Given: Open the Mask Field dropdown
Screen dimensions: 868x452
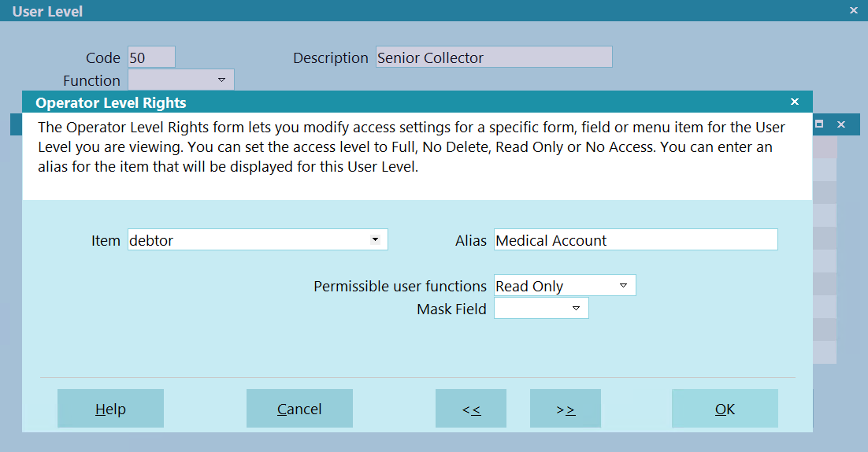Looking at the screenshot, I should pyautogui.click(x=577, y=308).
